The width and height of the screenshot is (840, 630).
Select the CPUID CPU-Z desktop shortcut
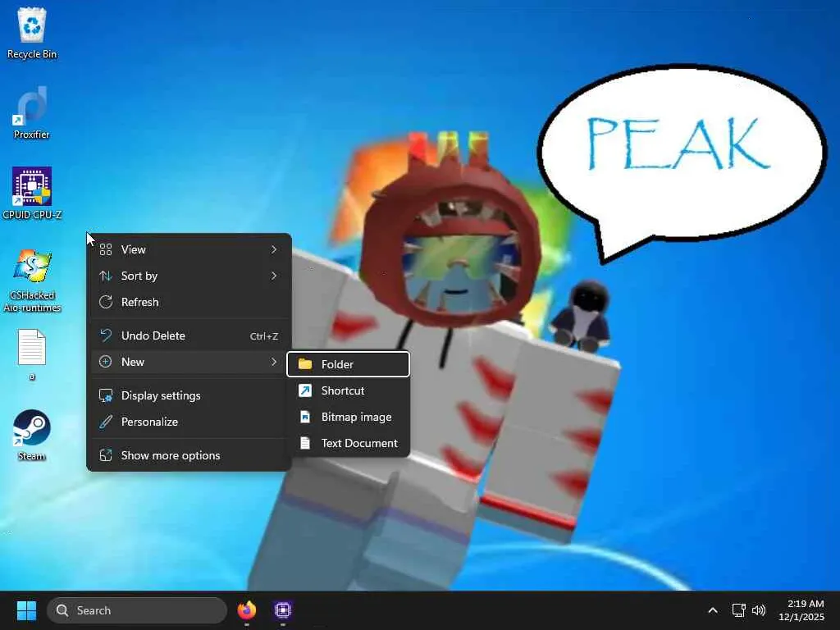pyautogui.click(x=32, y=194)
